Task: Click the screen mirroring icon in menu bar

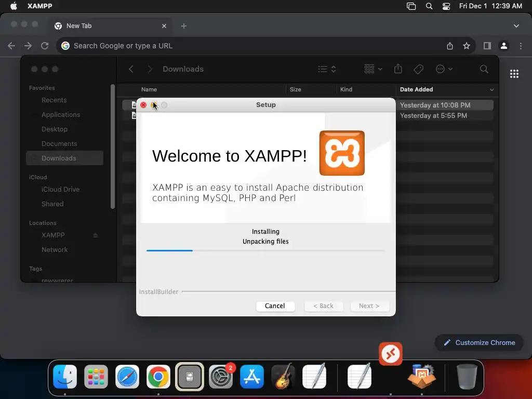Action: click(411, 6)
